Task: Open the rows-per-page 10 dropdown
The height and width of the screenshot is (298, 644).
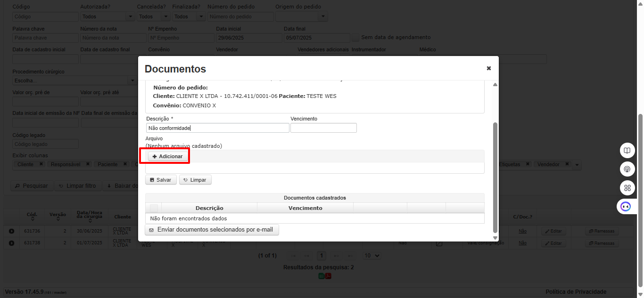Action: pyautogui.click(x=372, y=256)
